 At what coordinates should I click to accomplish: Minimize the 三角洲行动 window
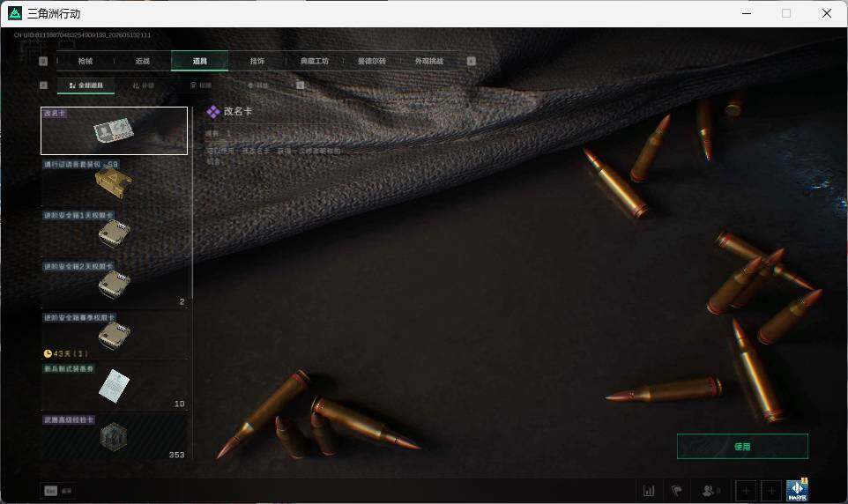coord(747,13)
